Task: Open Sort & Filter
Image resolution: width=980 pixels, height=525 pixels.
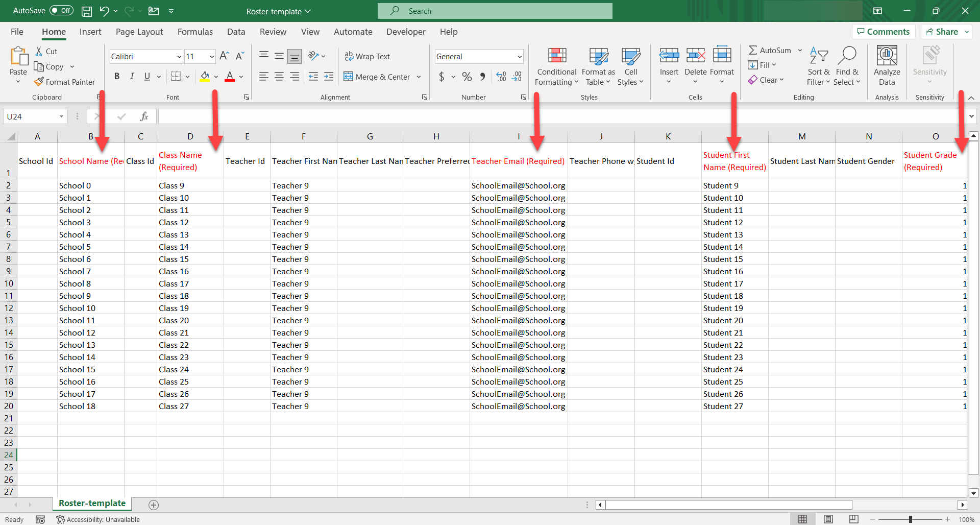Action: pyautogui.click(x=819, y=67)
